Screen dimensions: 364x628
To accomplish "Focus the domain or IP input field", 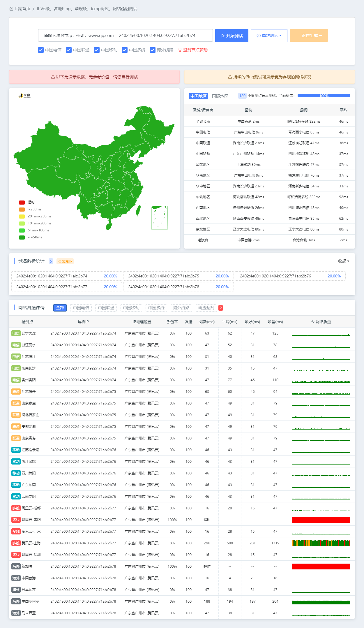I will (x=125, y=36).
